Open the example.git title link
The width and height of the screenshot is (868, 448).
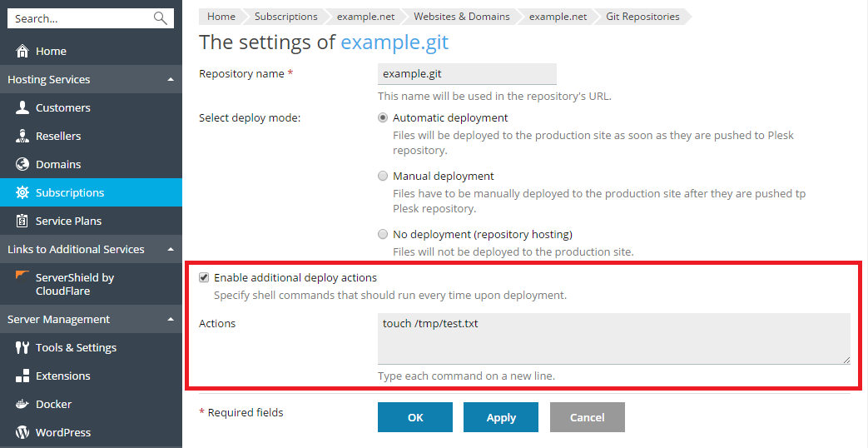pyautogui.click(x=394, y=42)
